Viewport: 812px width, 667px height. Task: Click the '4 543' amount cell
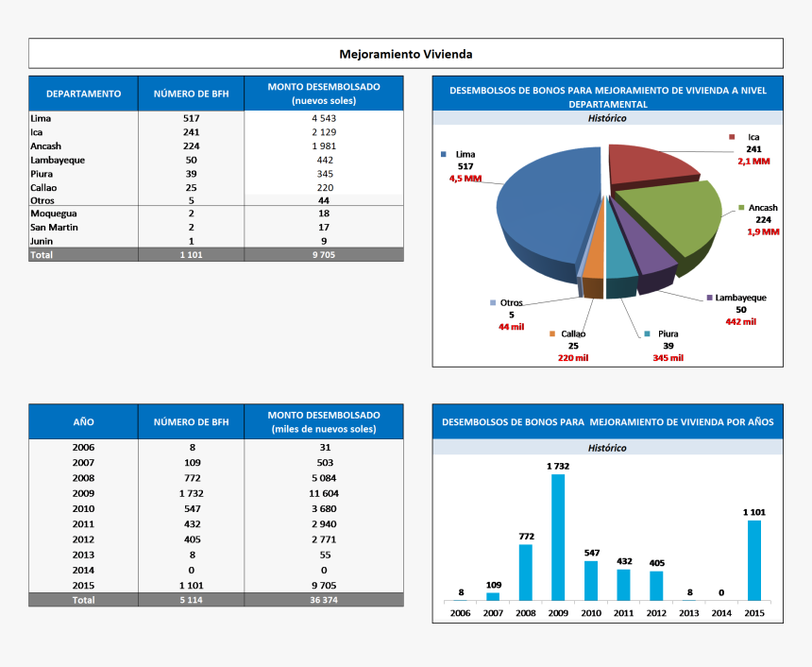[x=324, y=118]
